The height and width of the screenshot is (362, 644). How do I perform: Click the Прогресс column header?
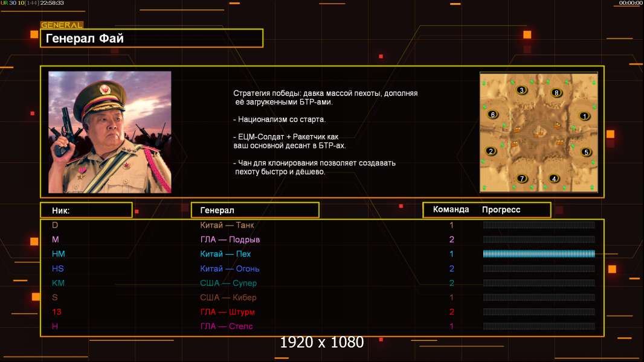pos(501,210)
